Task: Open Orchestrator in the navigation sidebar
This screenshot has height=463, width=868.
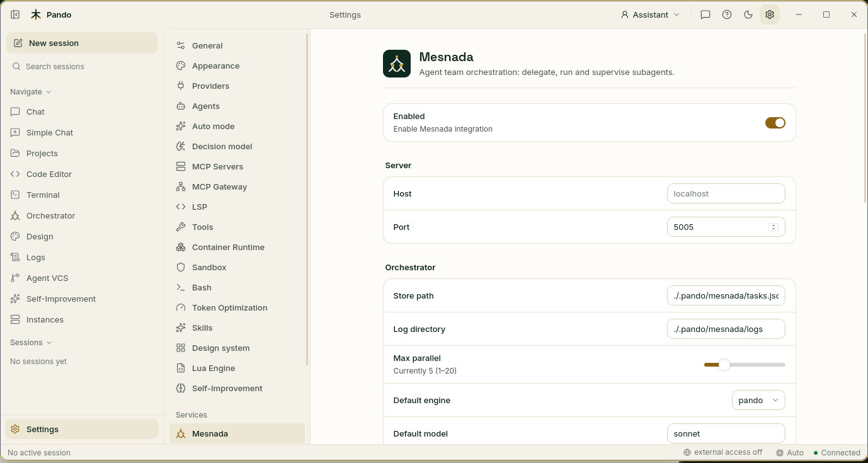Action: [x=82, y=215]
